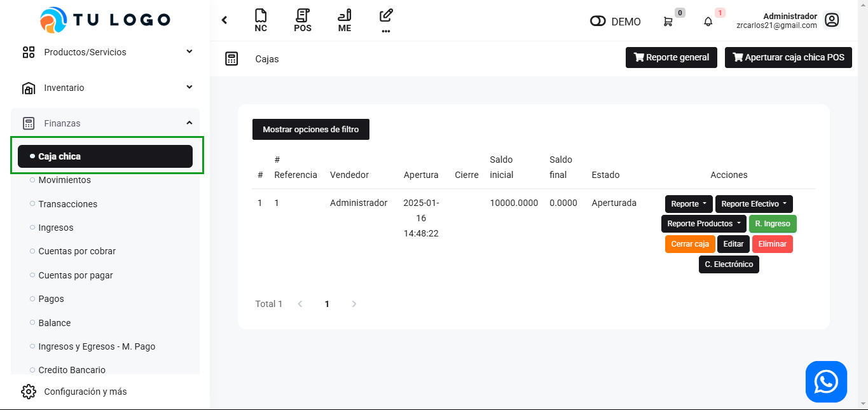The height and width of the screenshot is (410, 868).
Task: Open the Reporte Efectivo dropdown
Action: click(754, 204)
